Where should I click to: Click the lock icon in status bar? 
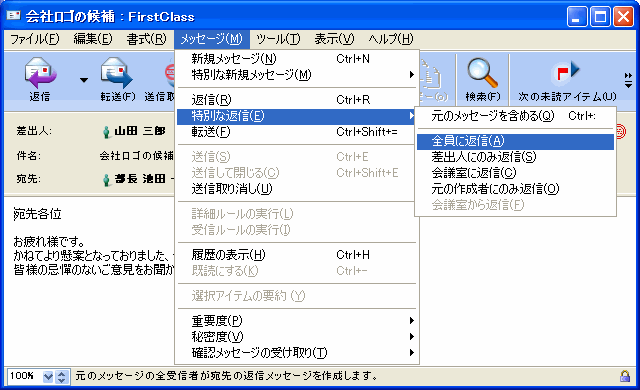[624, 376]
